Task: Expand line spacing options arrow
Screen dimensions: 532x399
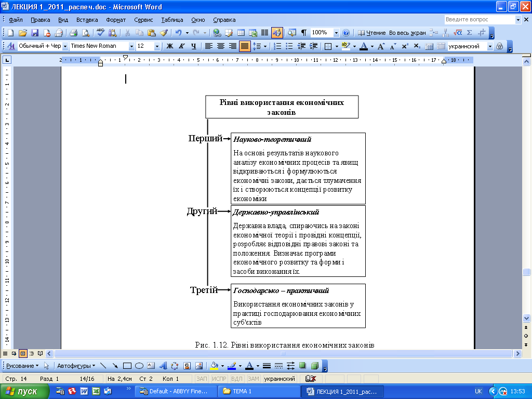Action: coord(265,46)
